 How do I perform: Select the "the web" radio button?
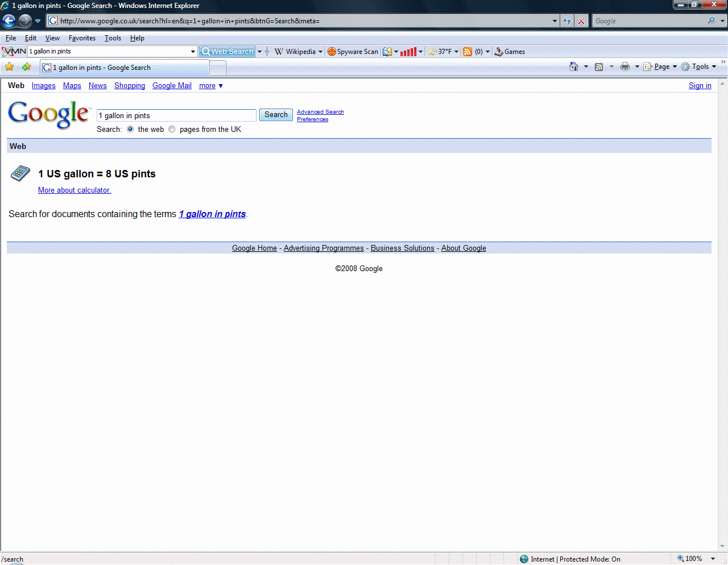130,129
